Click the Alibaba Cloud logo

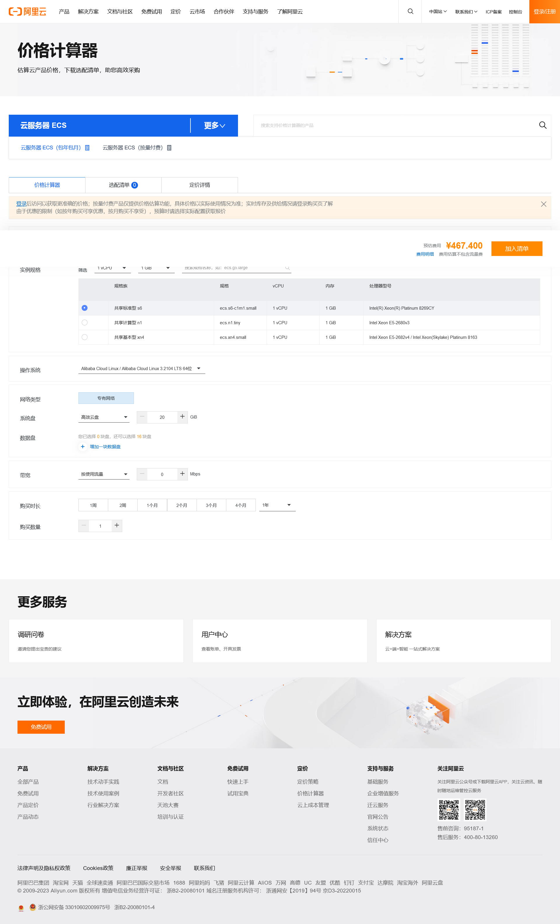click(28, 11)
